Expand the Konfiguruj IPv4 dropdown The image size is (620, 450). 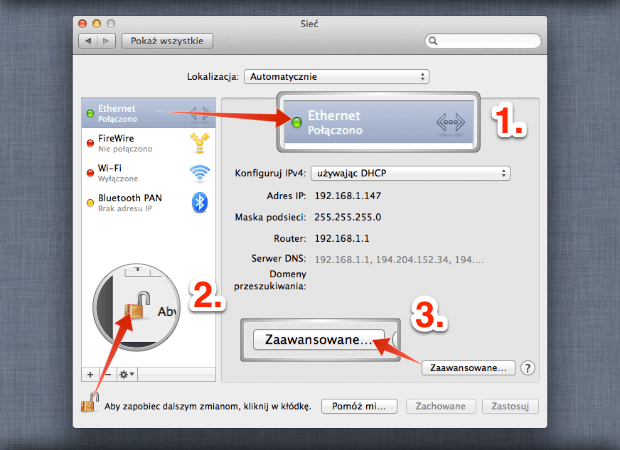(x=411, y=173)
